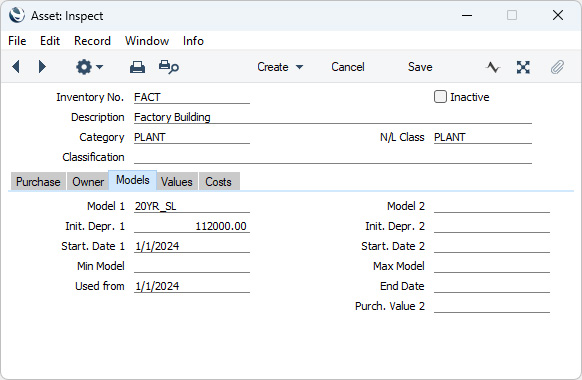Viewport: 582px width, 380px height.
Task: Open the Create dropdown
Action: pos(280,67)
